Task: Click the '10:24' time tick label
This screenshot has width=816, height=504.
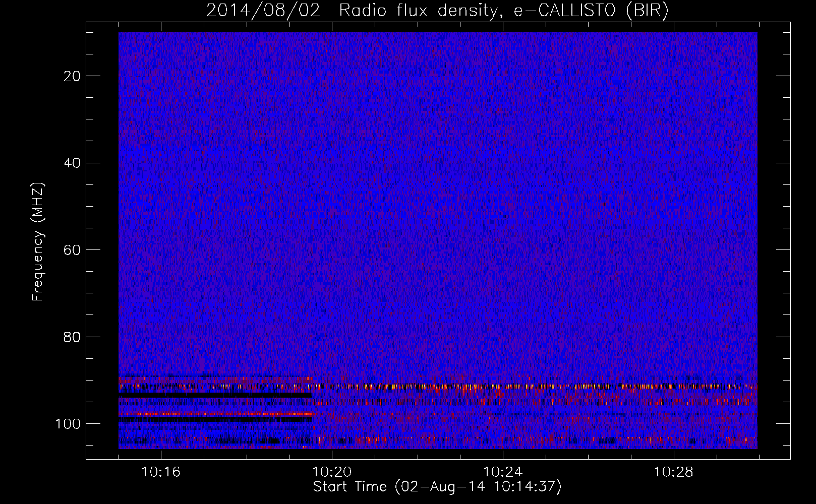Action: (x=503, y=472)
